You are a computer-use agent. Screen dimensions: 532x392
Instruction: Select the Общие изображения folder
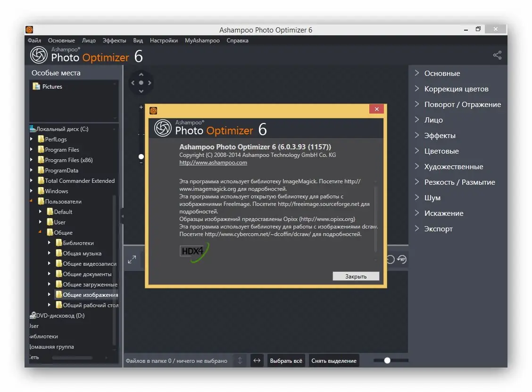[87, 295]
